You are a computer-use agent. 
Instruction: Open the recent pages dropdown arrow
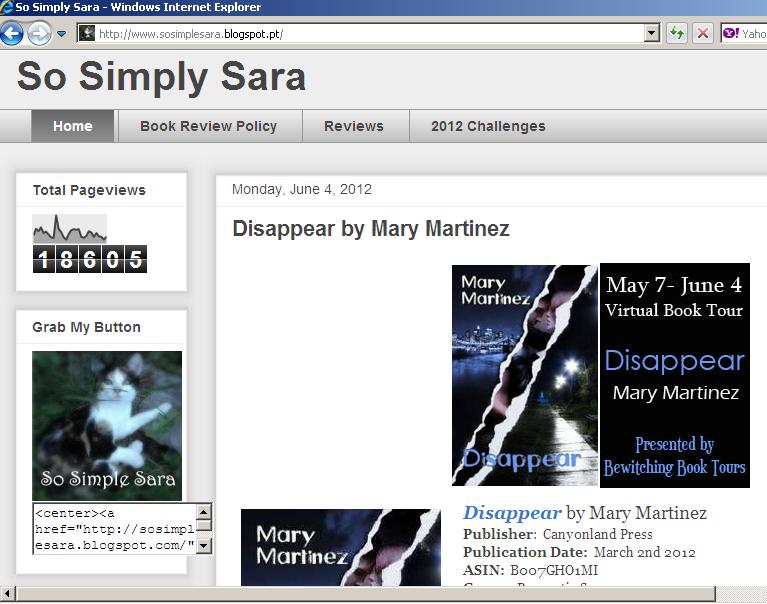(62, 34)
